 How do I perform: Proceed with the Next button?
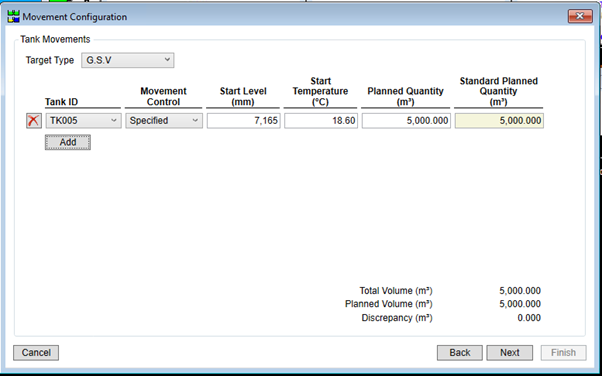pyautogui.click(x=509, y=353)
